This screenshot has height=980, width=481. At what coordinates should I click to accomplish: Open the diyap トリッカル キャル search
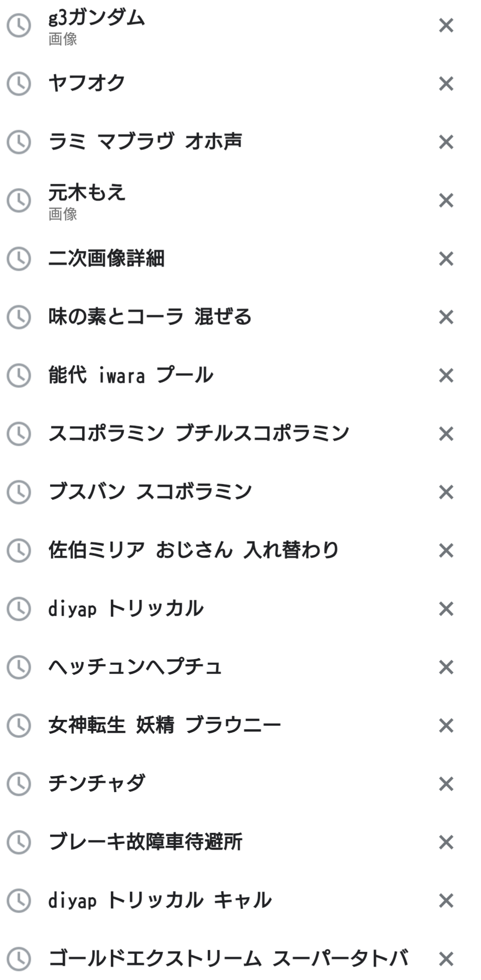[x=160, y=900]
